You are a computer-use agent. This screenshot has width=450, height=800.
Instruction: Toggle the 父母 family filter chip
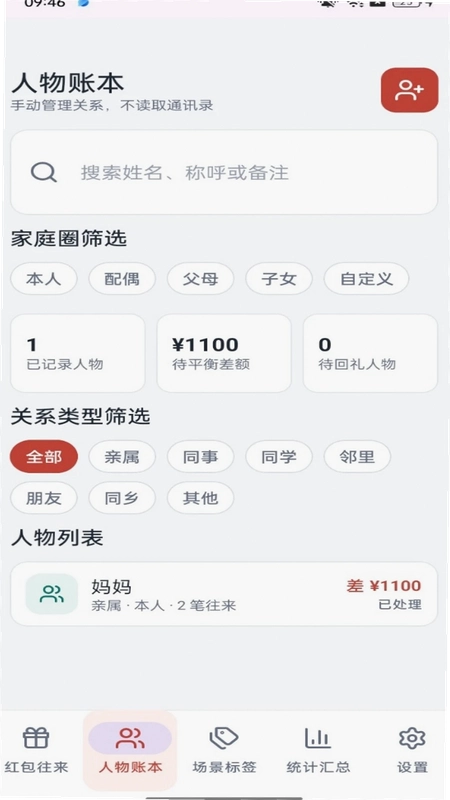coord(201,279)
